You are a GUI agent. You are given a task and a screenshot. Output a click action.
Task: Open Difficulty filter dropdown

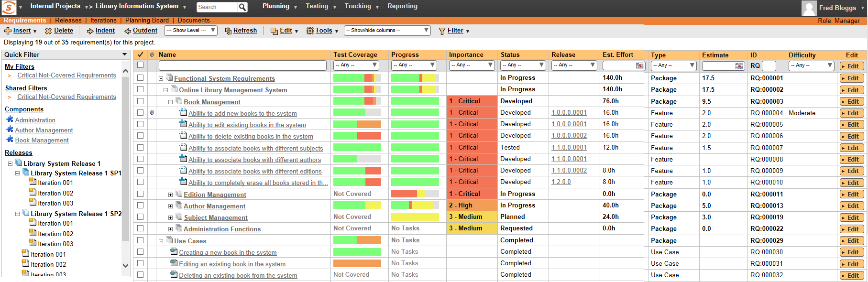pyautogui.click(x=812, y=65)
